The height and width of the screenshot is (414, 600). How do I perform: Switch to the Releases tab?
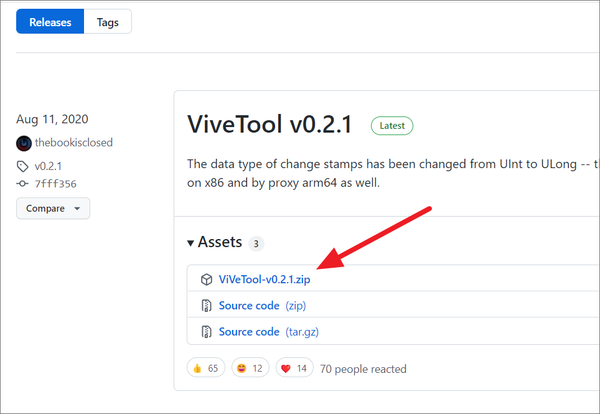point(48,21)
